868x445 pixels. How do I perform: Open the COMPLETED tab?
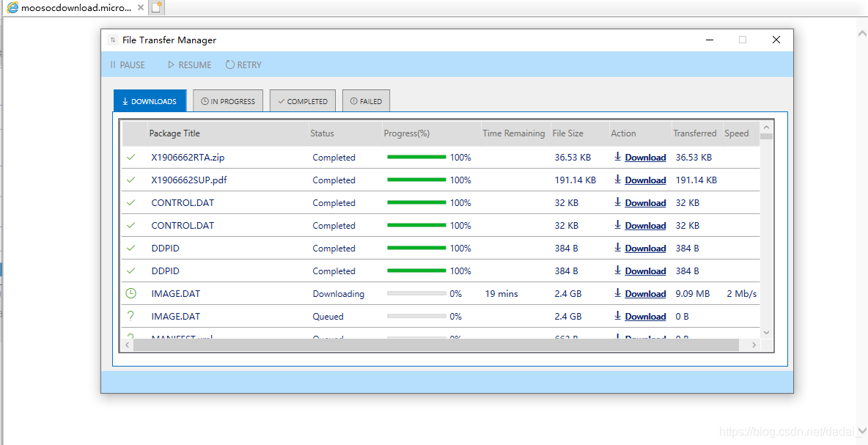pyautogui.click(x=303, y=101)
